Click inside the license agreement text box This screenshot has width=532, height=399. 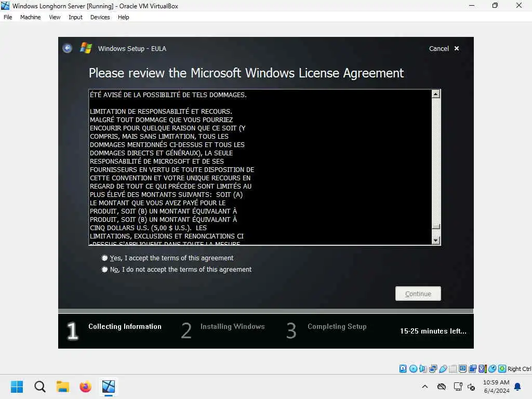260,167
